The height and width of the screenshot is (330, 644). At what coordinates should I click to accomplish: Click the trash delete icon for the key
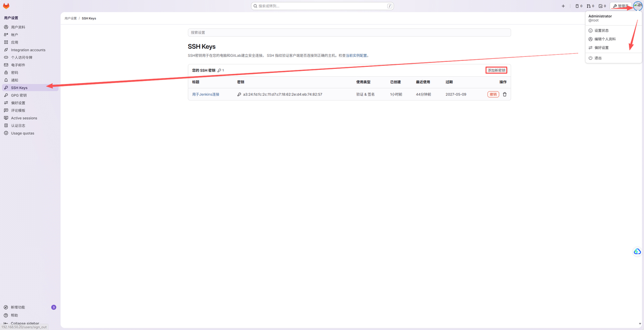[505, 95]
